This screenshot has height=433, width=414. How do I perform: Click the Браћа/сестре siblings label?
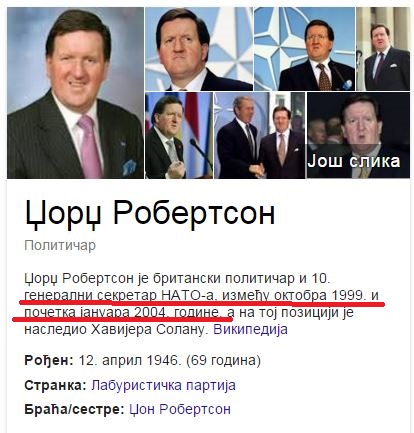[74, 409]
